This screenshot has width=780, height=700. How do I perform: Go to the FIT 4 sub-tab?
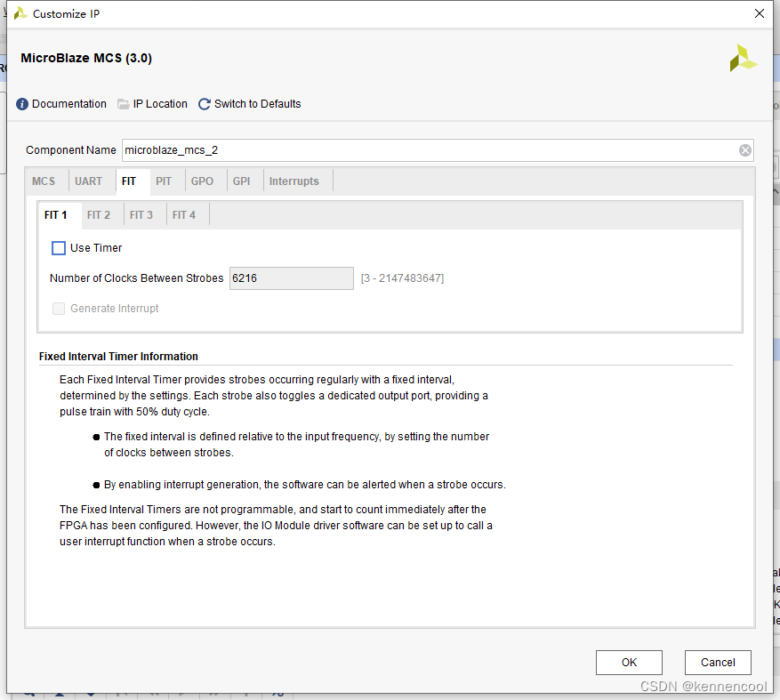click(x=184, y=215)
